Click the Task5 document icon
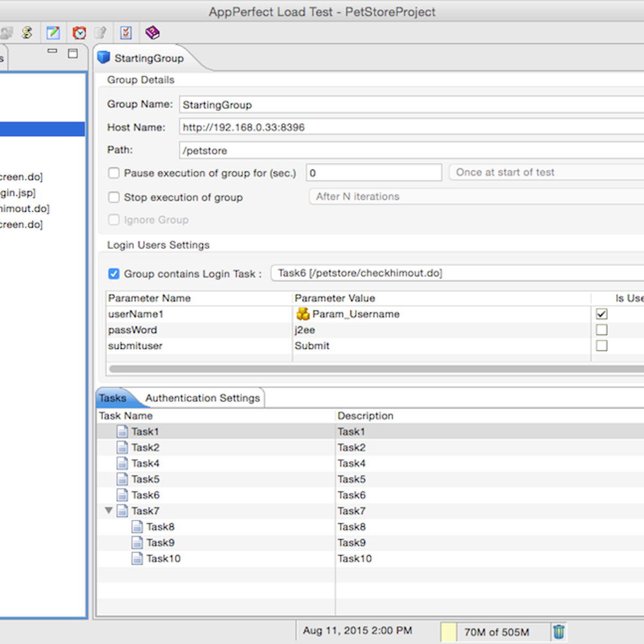 (122, 479)
